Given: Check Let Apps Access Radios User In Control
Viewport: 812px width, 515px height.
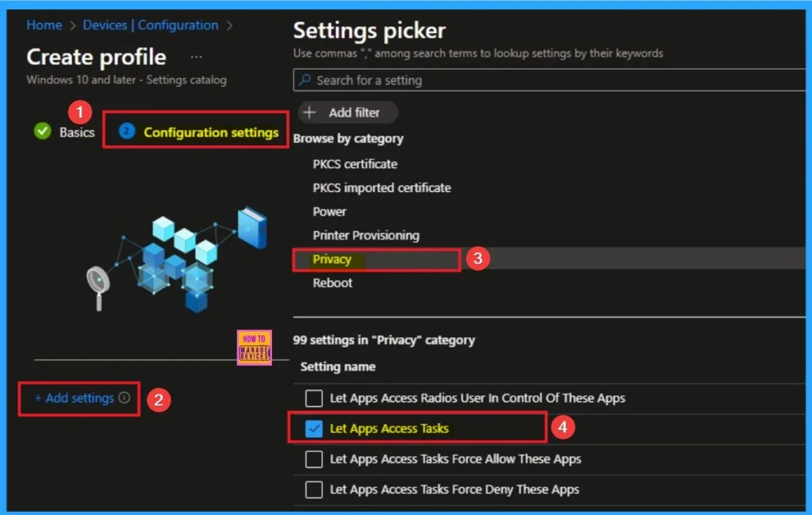Looking at the screenshot, I should pos(315,398).
